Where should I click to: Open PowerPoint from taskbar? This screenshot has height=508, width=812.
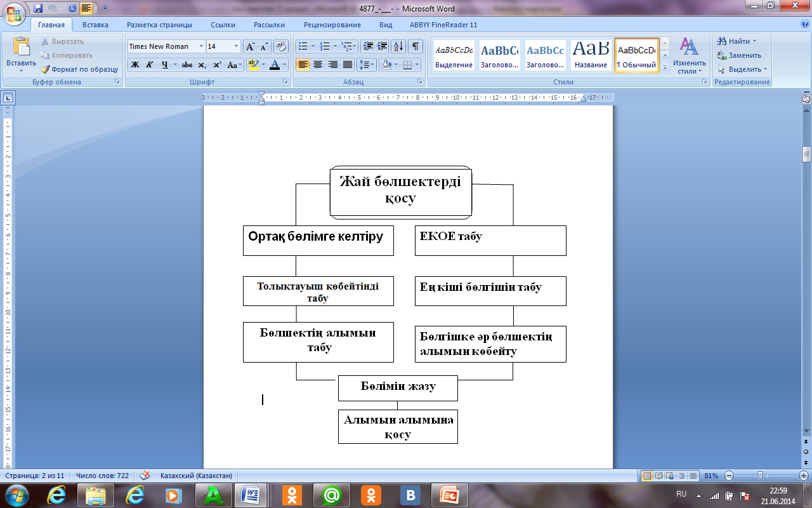tap(449, 495)
